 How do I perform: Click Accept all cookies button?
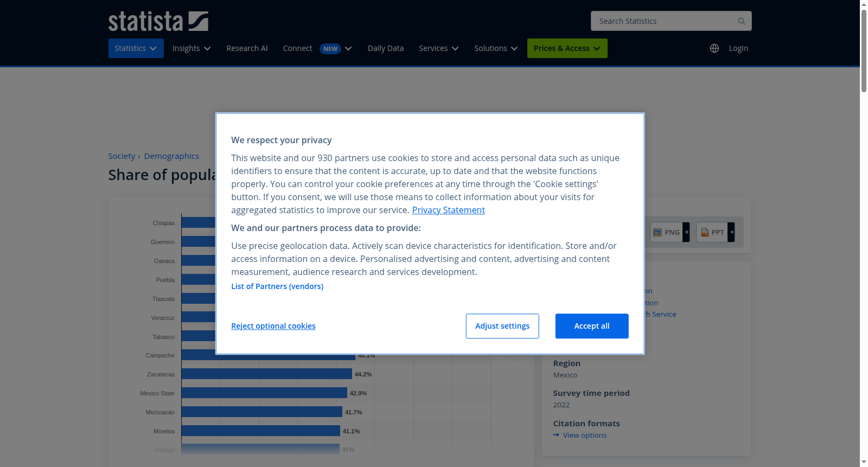(x=592, y=326)
